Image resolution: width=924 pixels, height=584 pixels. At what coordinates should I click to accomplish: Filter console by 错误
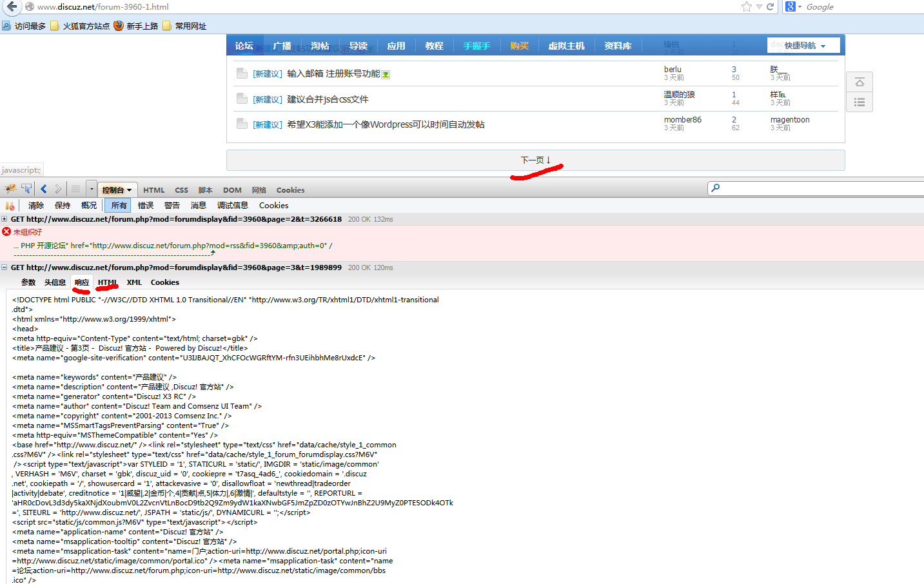(146, 206)
